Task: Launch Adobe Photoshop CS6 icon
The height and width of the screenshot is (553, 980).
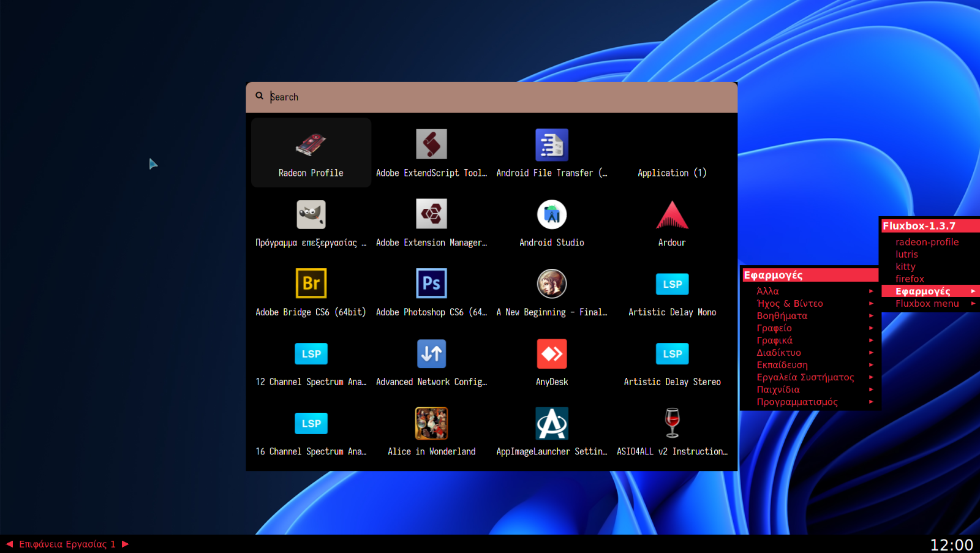Action: pos(431,284)
